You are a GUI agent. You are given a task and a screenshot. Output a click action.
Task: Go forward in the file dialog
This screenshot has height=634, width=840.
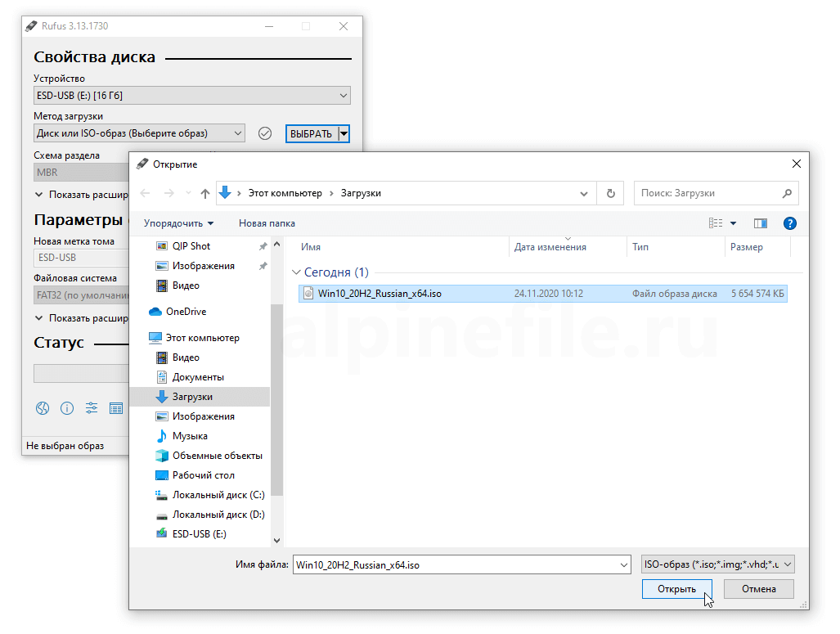point(168,193)
